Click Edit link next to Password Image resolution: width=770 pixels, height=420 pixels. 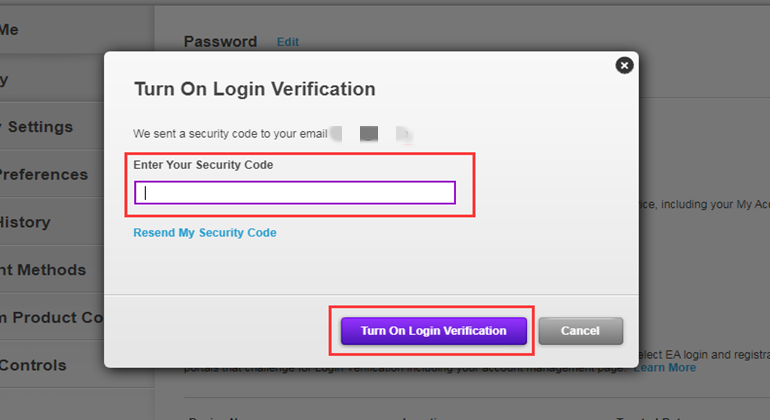(288, 42)
